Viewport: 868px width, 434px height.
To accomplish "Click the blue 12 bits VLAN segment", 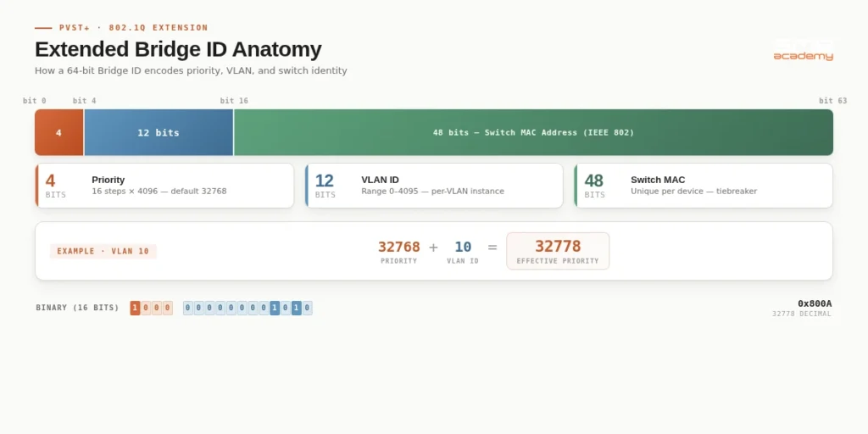I will pos(159,133).
